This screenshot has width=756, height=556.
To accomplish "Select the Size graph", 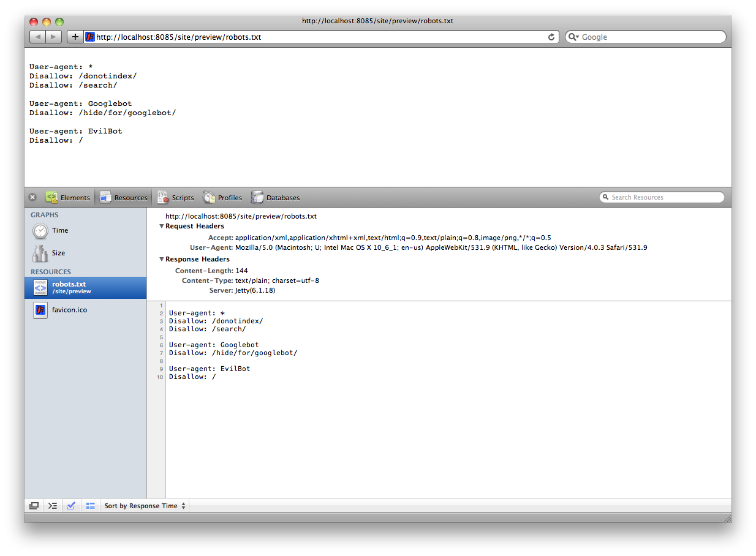I will click(58, 253).
